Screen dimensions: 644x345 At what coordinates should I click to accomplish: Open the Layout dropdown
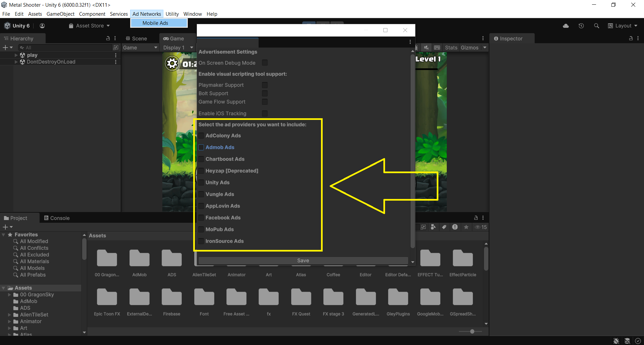[x=623, y=26]
